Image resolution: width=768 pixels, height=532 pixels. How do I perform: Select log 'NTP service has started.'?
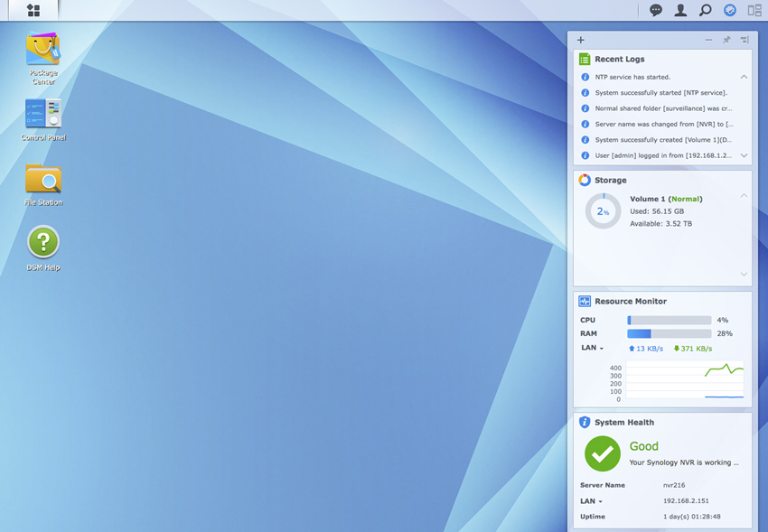tap(632, 77)
